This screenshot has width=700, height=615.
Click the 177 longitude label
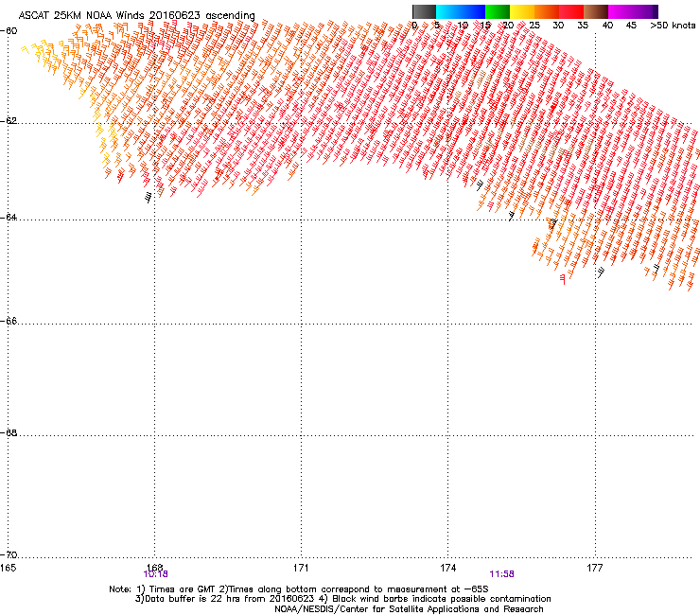coord(595,568)
